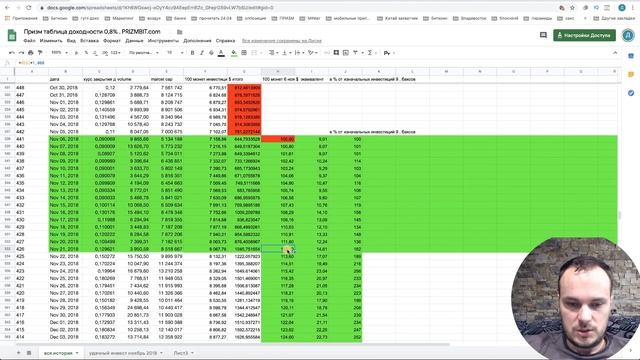This screenshot has height=360, width=640.
Task: Open the Вид menu
Action: pos(71,41)
